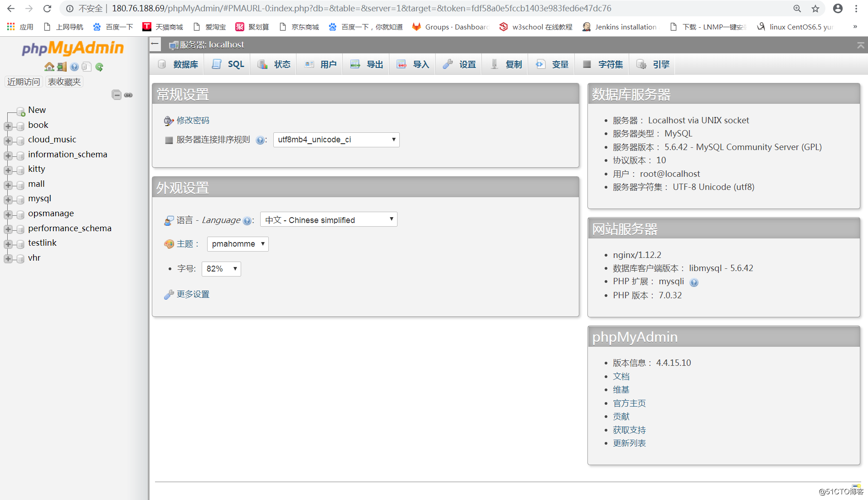This screenshot has height=500, width=868.
Task: Click 修改密码 link
Action: 193,120
